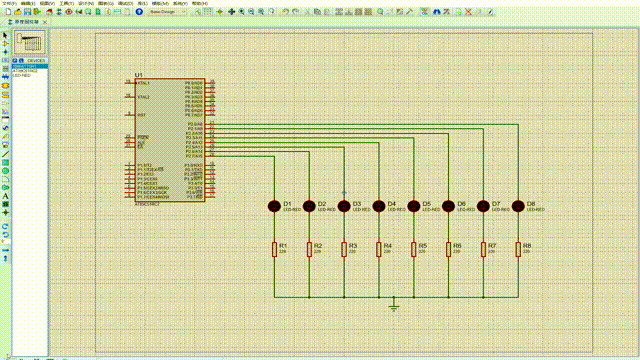This screenshot has width=640, height=360.
Task: Click resistor R8 on the schematic
Action: (518, 249)
